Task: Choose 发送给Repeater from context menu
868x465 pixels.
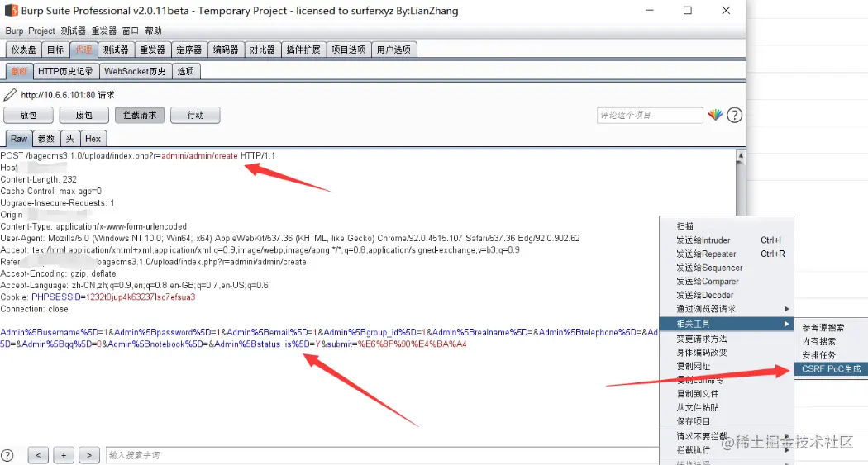Action: [727, 254]
